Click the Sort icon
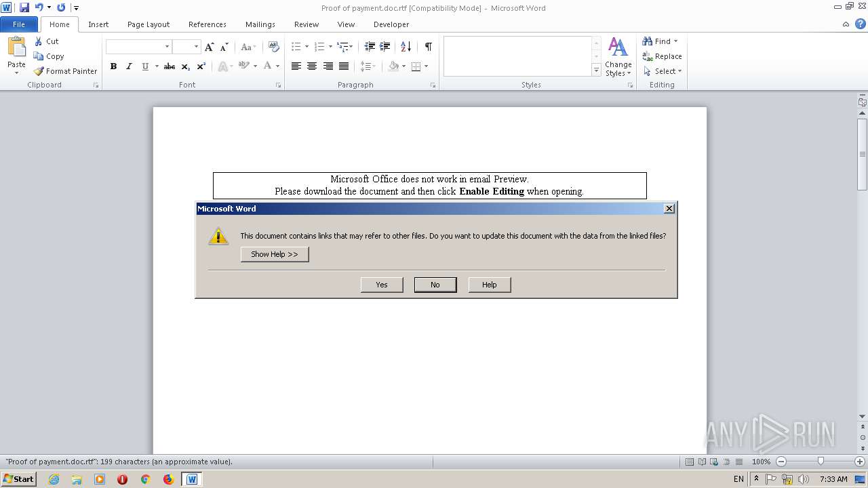 click(406, 47)
